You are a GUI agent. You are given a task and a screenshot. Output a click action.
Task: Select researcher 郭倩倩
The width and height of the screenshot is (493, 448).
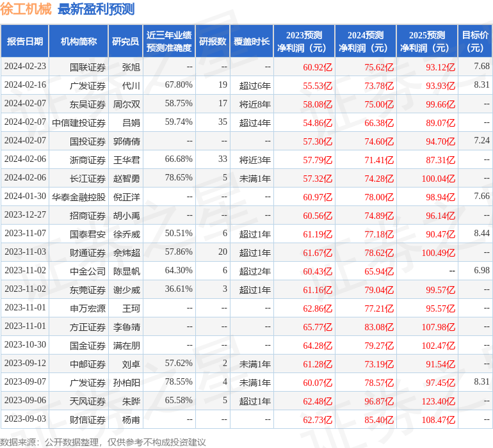pos(126,141)
